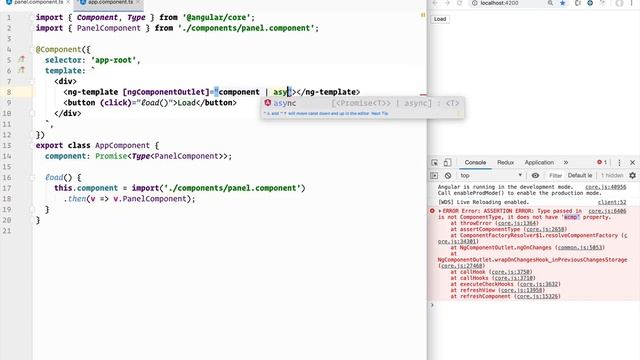Click the red error count badge in DevTools
Screen dimensions: 640x360
[602, 162]
